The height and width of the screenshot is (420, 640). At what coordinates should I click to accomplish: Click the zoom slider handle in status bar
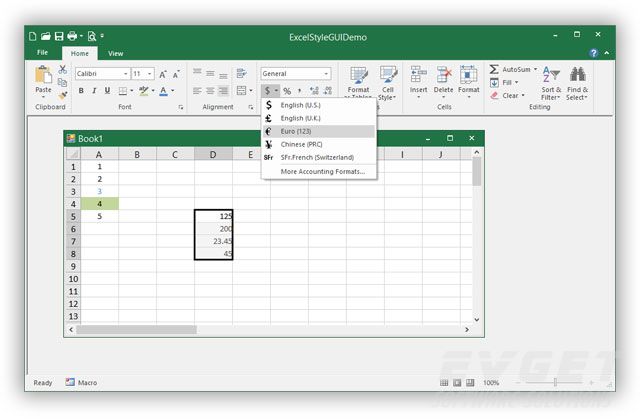[x=555, y=382]
